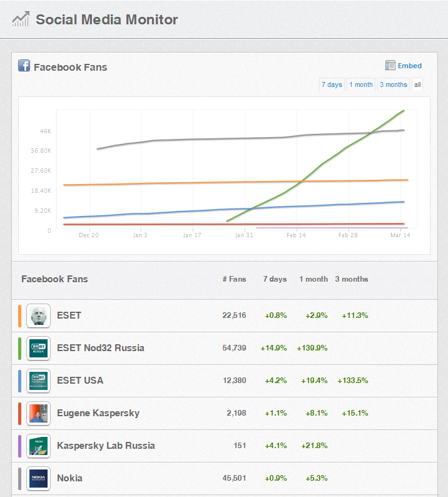This screenshot has width=448, height=497.
Task: Click the Facebook logo icon
Action: pyautogui.click(x=24, y=66)
